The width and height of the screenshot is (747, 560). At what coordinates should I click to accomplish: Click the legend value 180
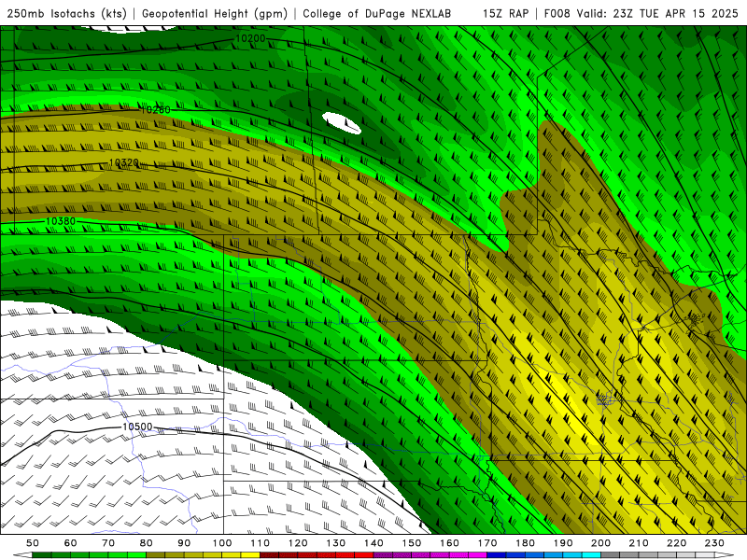coord(526,543)
